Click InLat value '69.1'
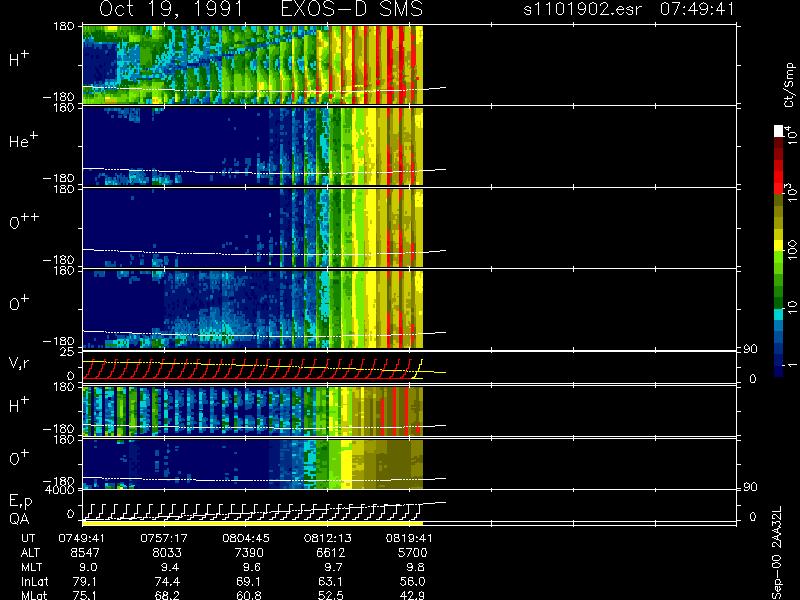 [248, 581]
